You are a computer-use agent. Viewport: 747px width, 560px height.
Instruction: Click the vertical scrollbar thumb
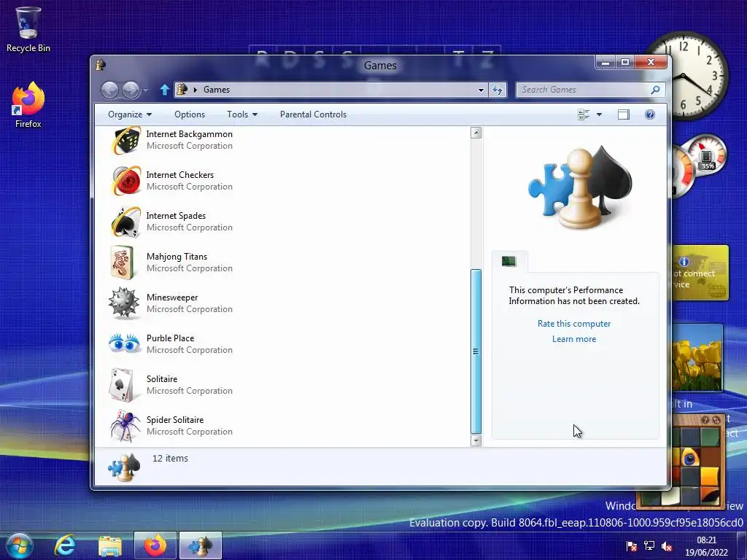(x=476, y=351)
